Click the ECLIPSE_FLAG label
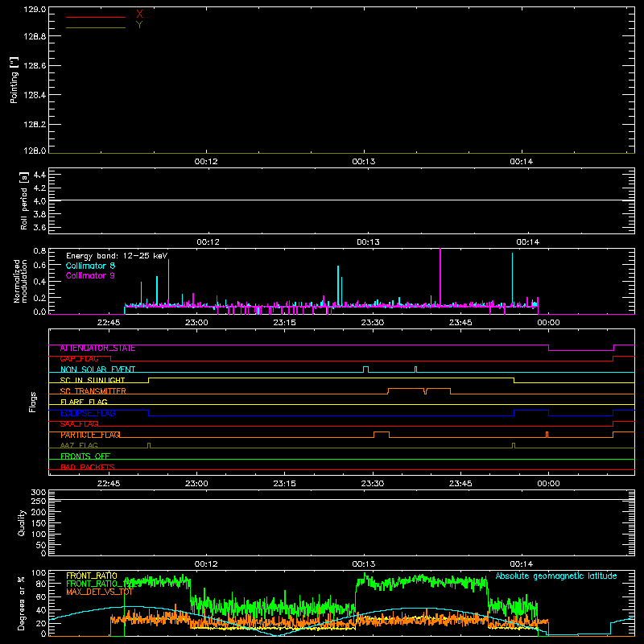 pos(88,413)
